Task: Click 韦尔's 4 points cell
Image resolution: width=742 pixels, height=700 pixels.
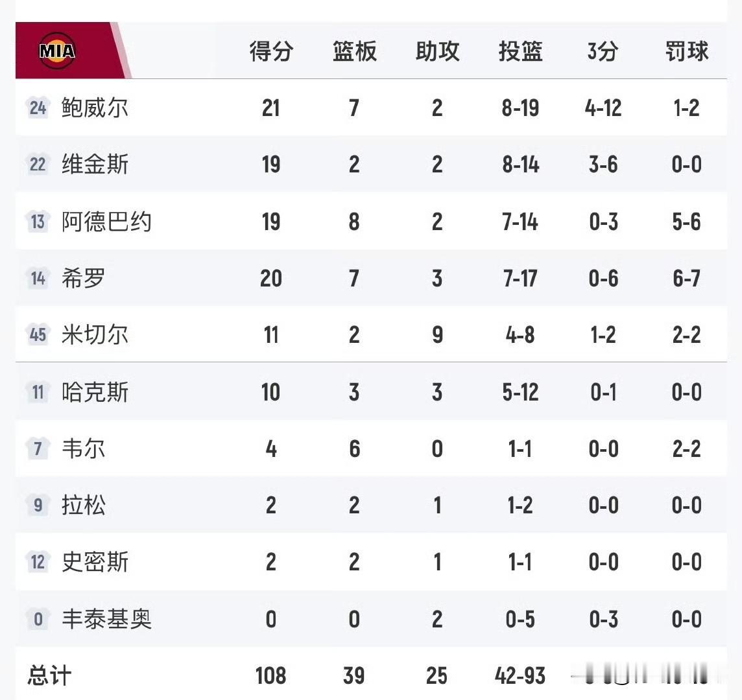Action: [271, 449]
